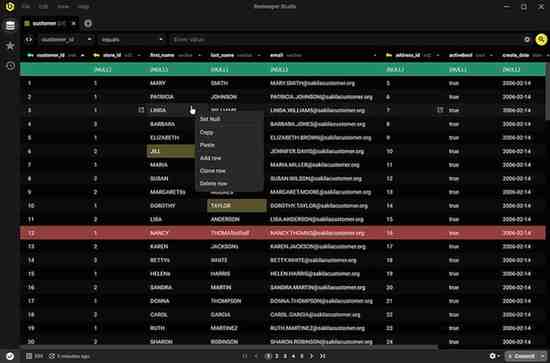Click the row count 599 icon
Viewport: 550px width, 363px height.
click(29, 356)
